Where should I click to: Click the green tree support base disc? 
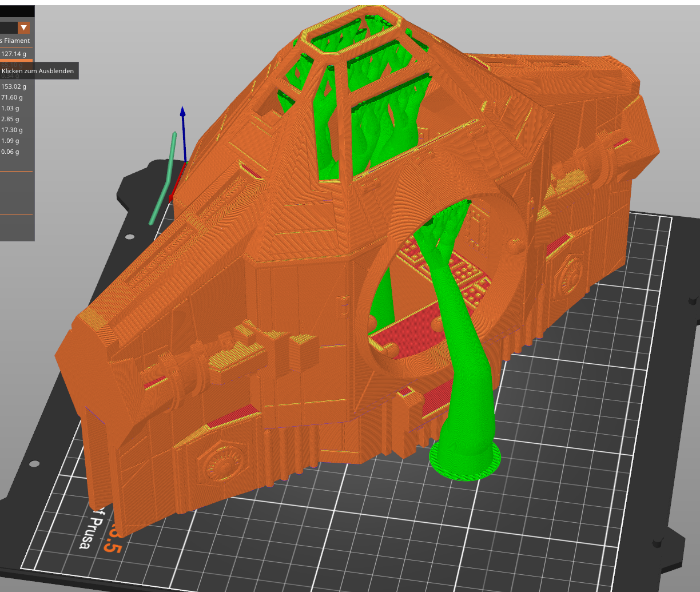tap(465, 458)
